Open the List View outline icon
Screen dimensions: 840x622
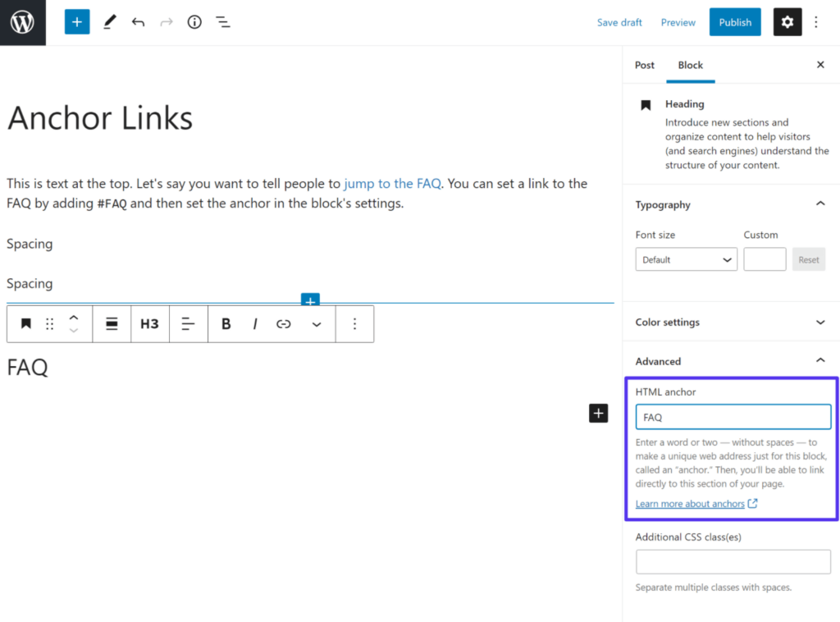(x=223, y=22)
